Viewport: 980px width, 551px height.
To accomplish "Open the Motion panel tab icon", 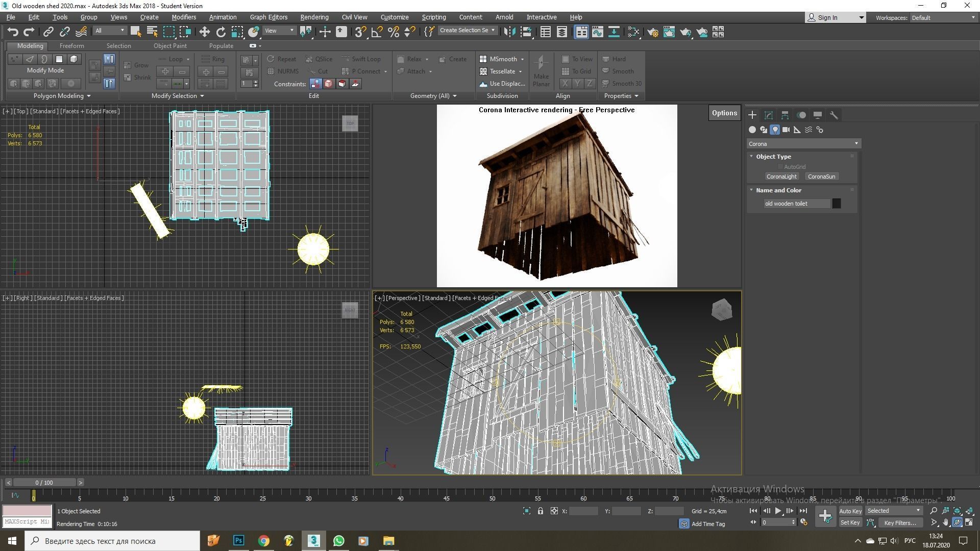I will point(801,115).
